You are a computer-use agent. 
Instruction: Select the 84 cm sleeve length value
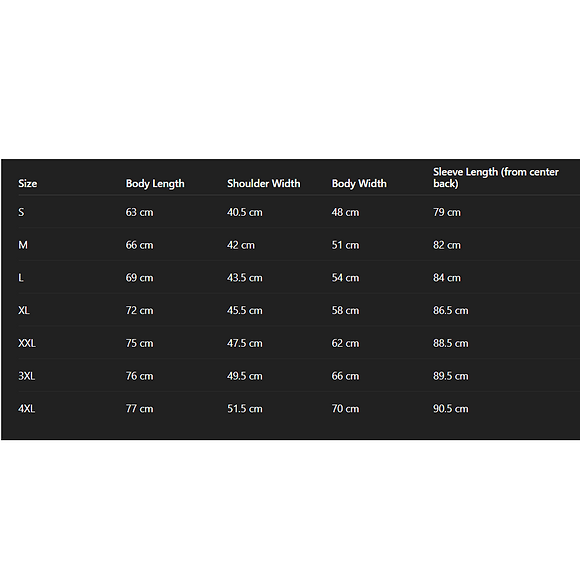pos(447,278)
